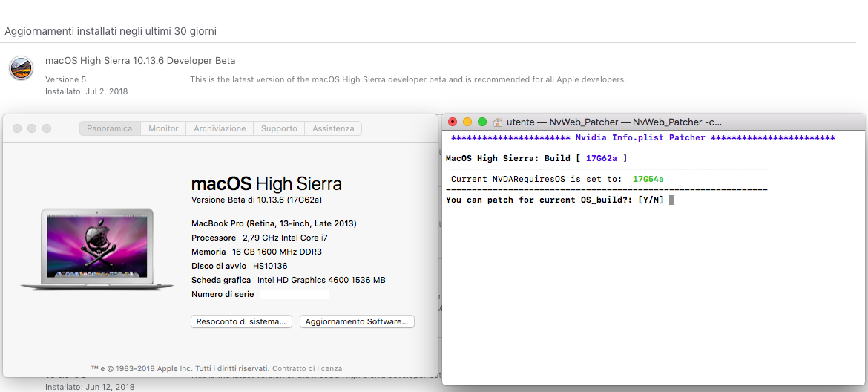Viewport: 868px width, 392px height.
Task: Switch to the Assistenza tab
Action: 333,128
